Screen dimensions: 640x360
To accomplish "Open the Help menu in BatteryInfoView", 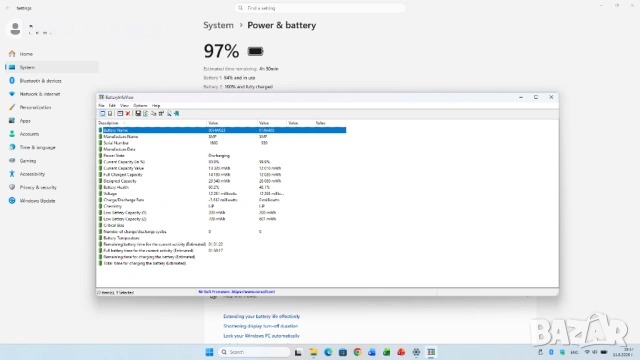I will click(x=156, y=105).
